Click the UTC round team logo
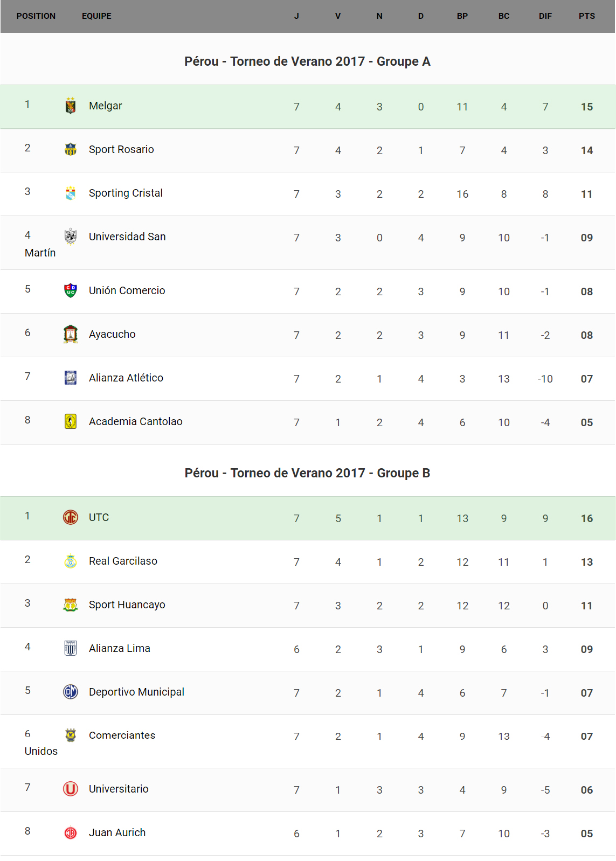Image resolution: width=616 pixels, height=861 pixels. pos(71,518)
